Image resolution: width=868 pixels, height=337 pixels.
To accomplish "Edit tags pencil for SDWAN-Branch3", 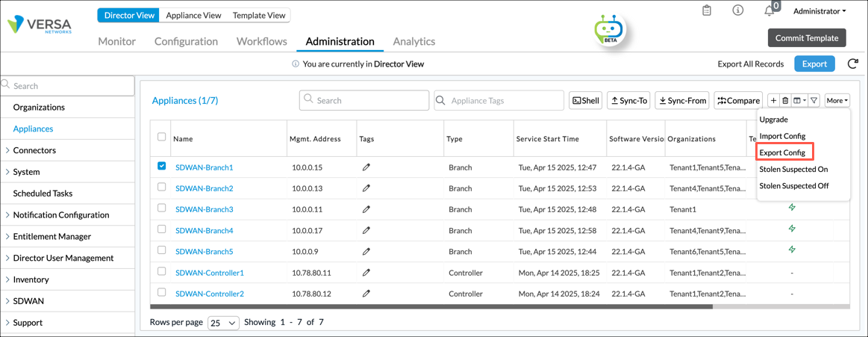I will coord(366,209).
